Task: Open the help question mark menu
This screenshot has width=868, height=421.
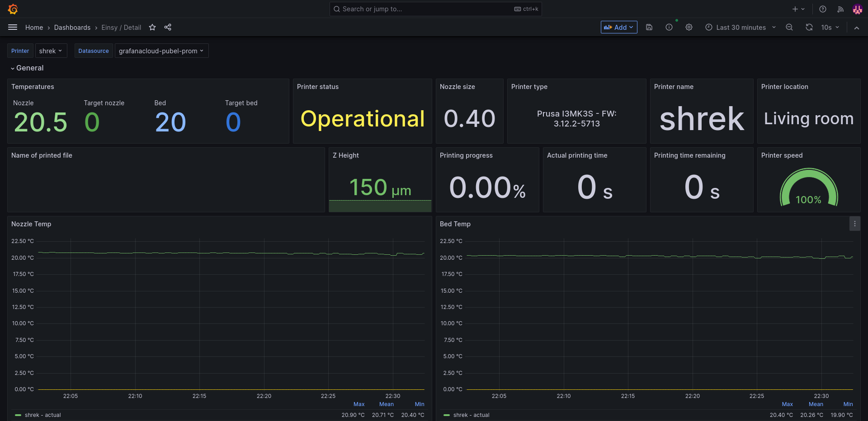Action: pyautogui.click(x=823, y=9)
